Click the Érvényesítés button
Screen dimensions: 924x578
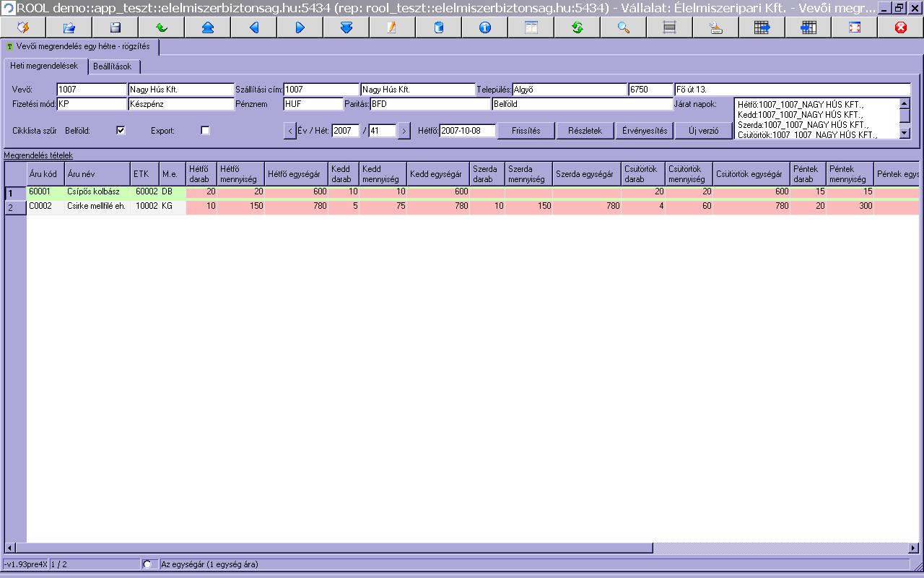pos(645,131)
